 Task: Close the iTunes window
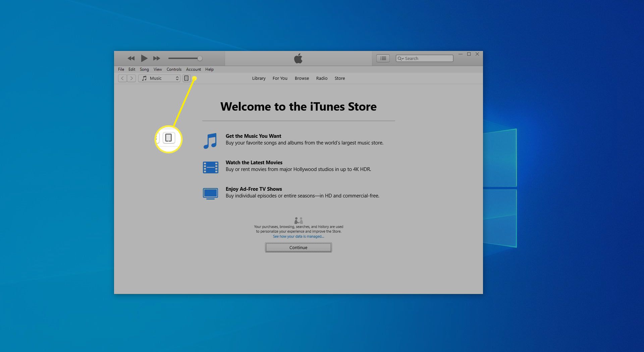tap(477, 54)
